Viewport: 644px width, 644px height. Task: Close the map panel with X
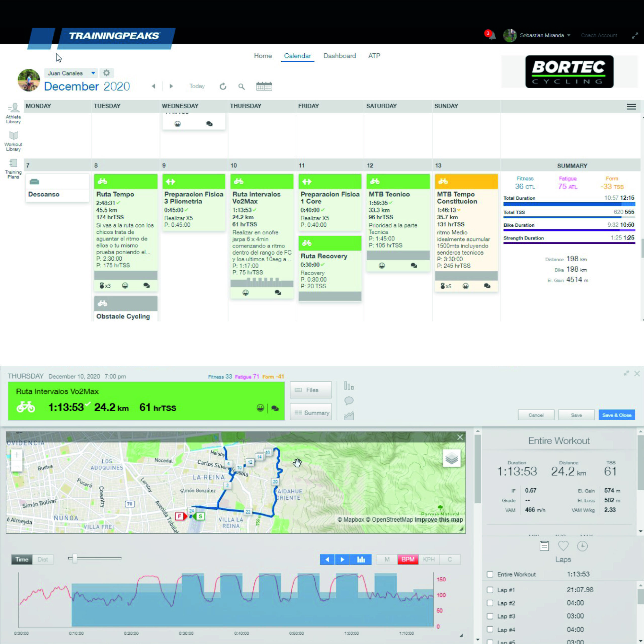point(460,437)
